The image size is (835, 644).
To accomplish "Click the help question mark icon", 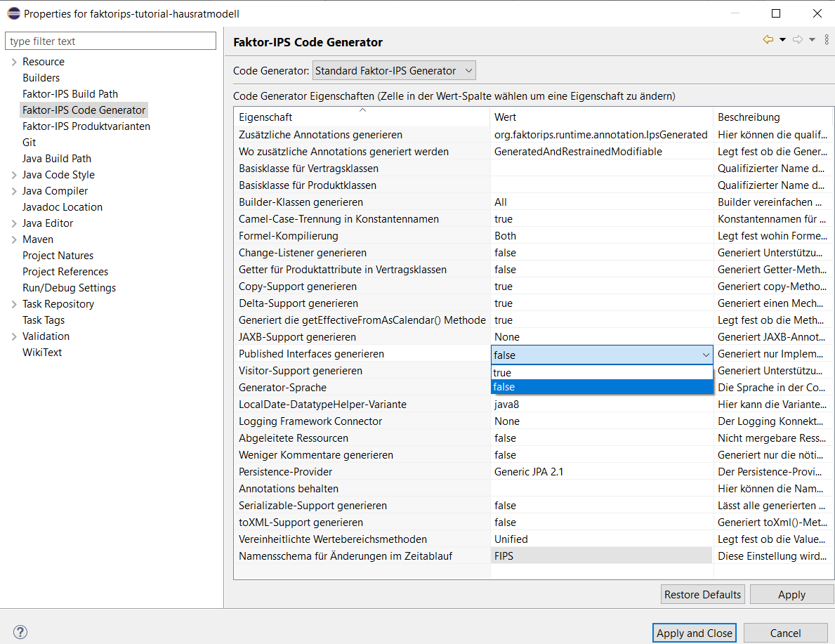I will click(x=20, y=632).
